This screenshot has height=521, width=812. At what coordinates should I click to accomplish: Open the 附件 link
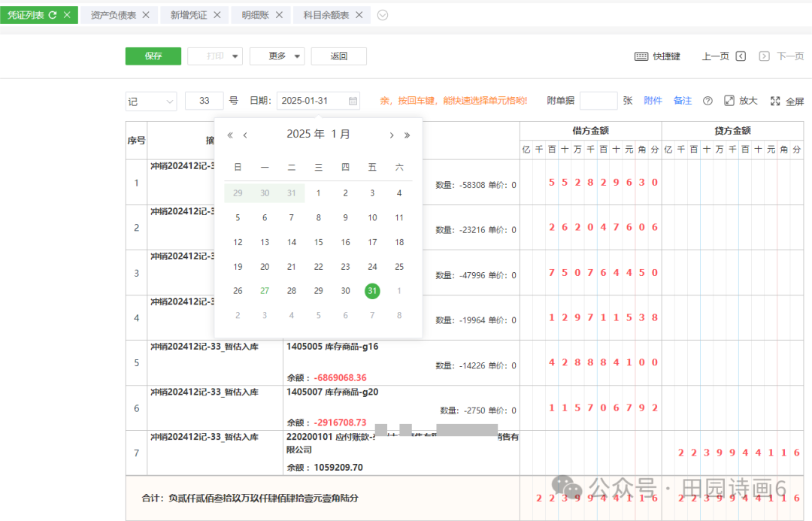(x=653, y=101)
